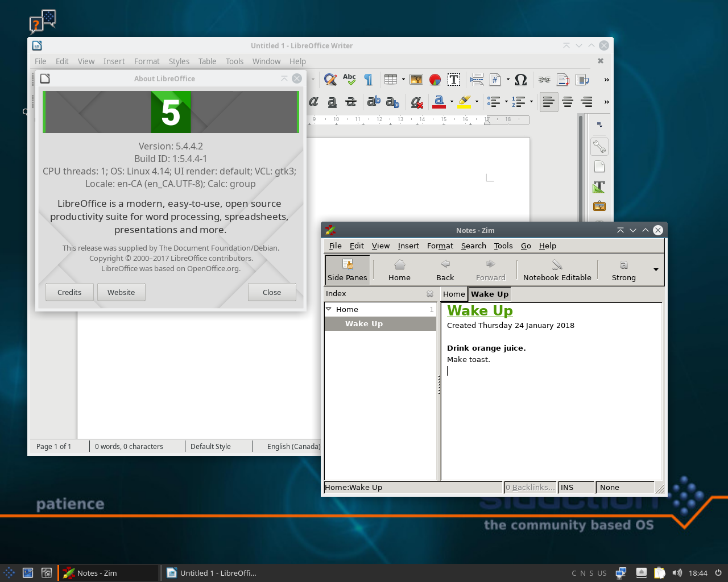The width and height of the screenshot is (728, 582).
Task: Open Writer sidebar Gallery icon
Action: tap(599, 206)
